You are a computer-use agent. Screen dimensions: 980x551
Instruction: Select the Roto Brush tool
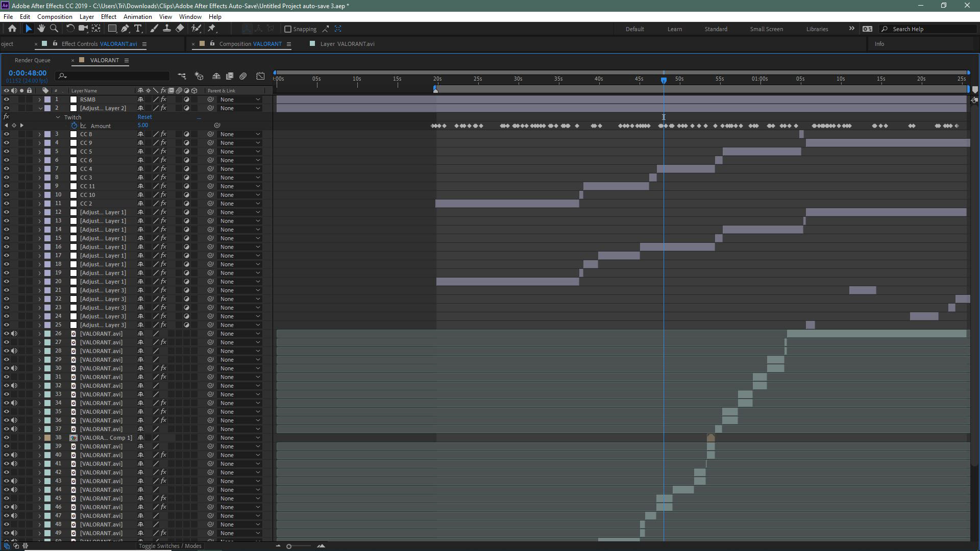pos(196,29)
